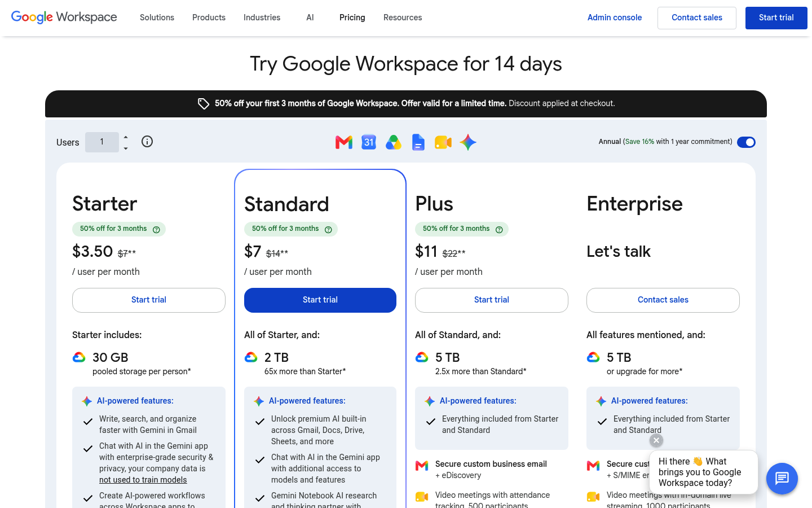Click the Google Drive icon
Screen dimensions: 812x508
click(394, 142)
